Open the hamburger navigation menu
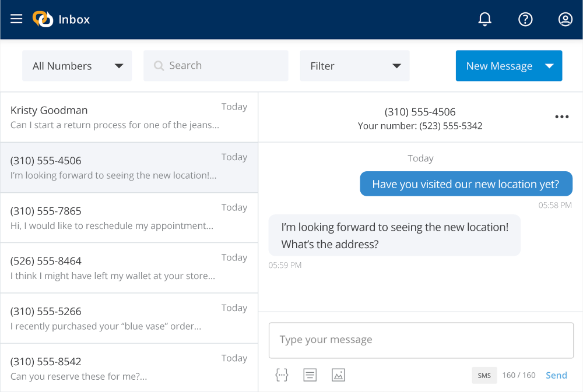Screen dimensions: 583x392 coord(16,19)
